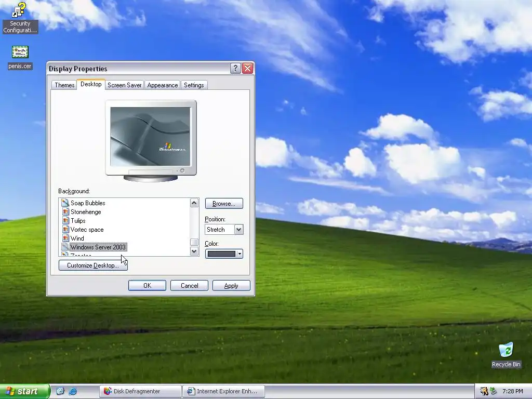Screen dimensions: 532x399
Task: Click the background list scroll up arrow
Action: click(x=194, y=203)
